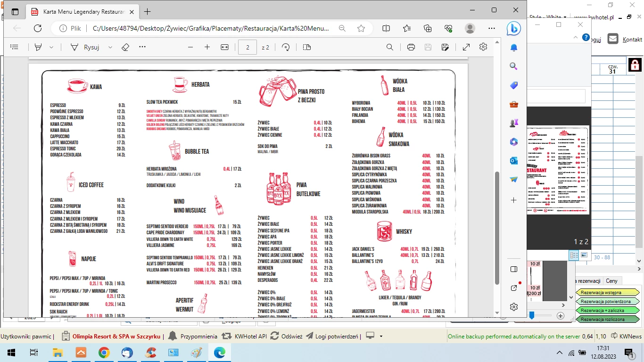Close the Karta Menu Legendary Restaurant tab
This screenshot has width=644, height=362.
pyautogui.click(x=132, y=11)
